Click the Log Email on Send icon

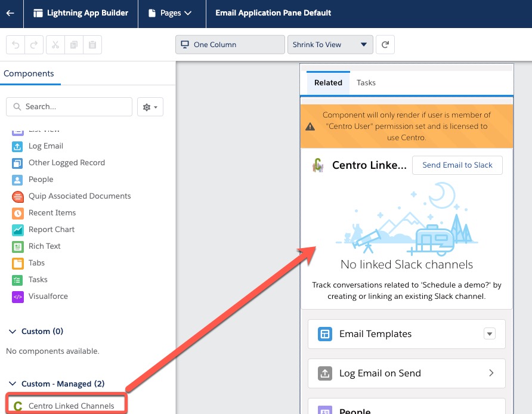(x=324, y=373)
